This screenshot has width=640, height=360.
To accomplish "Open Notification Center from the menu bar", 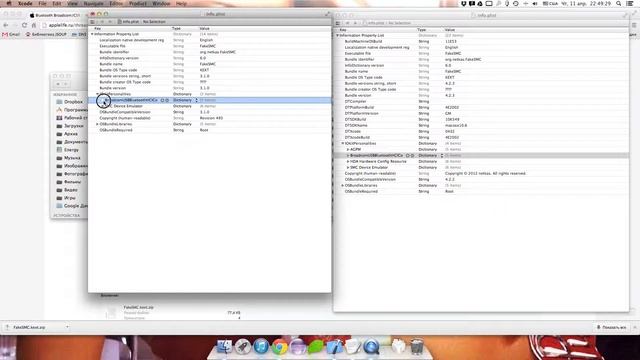I will click(630, 3).
